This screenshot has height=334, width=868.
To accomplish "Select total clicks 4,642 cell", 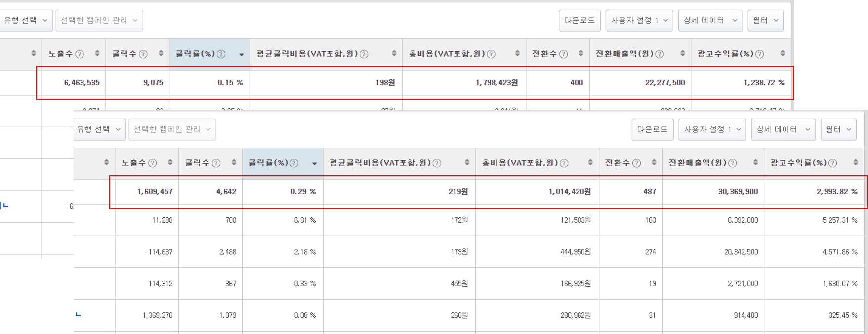I will tap(211, 192).
